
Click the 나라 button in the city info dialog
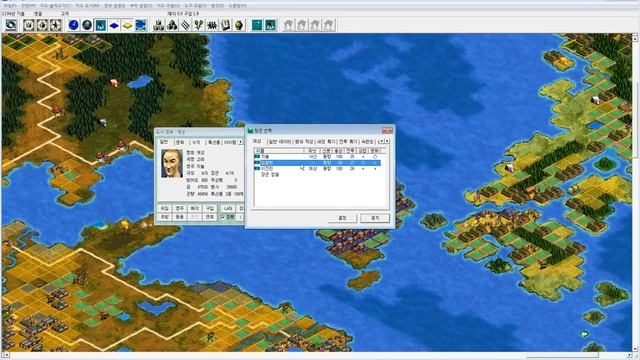(x=228, y=209)
